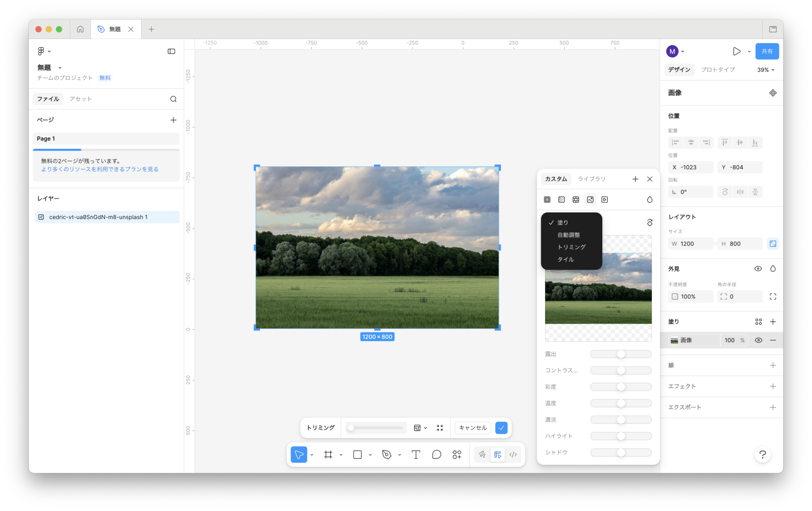This screenshot has height=511, width=812.
Task: Open the 39% zoom dropdown
Action: tap(766, 70)
